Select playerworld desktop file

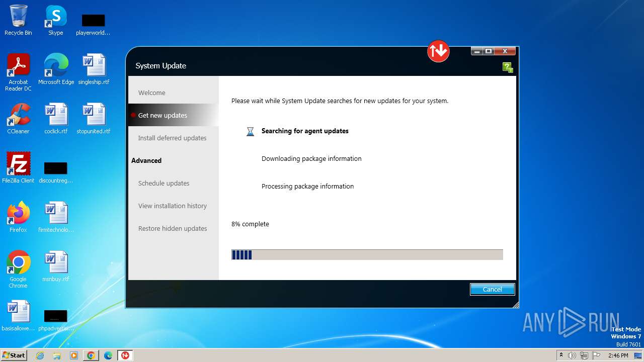tap(93, 24)
